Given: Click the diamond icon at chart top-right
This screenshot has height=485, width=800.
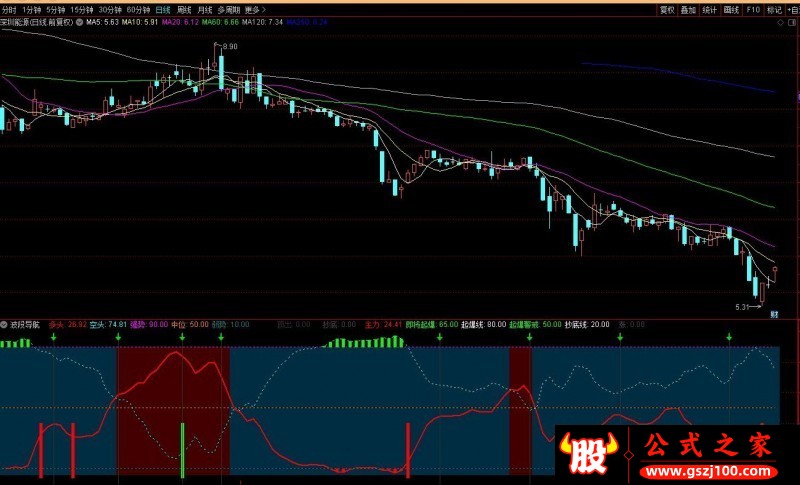Looking at the screenshot, I should coord(780,22).
